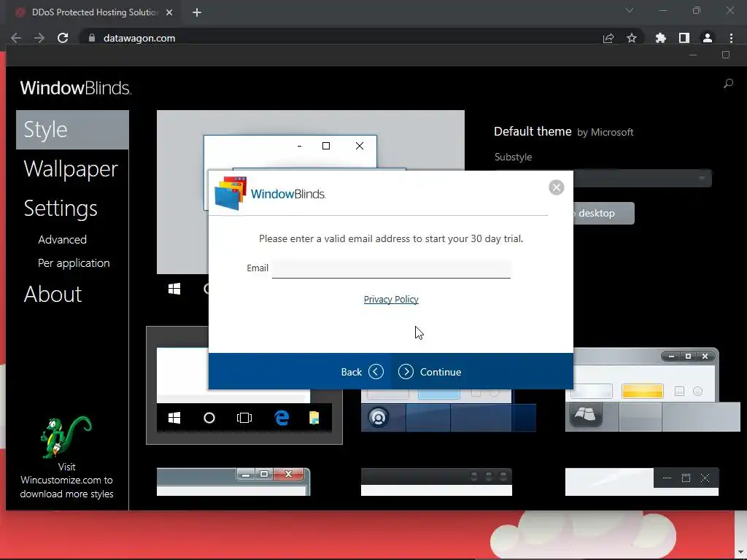Click the site lock icon in address bar
Screen dimensions: 747x560
(91, 38)
